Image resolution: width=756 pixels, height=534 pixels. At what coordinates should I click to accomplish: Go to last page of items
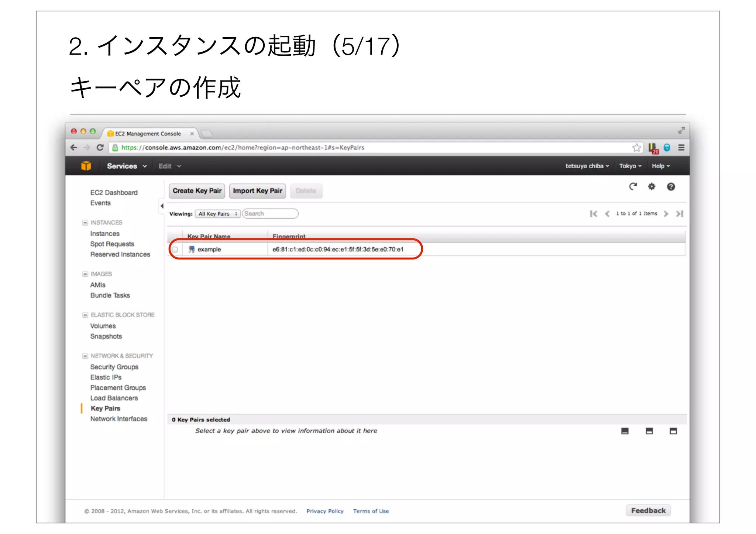pos(680,214)
